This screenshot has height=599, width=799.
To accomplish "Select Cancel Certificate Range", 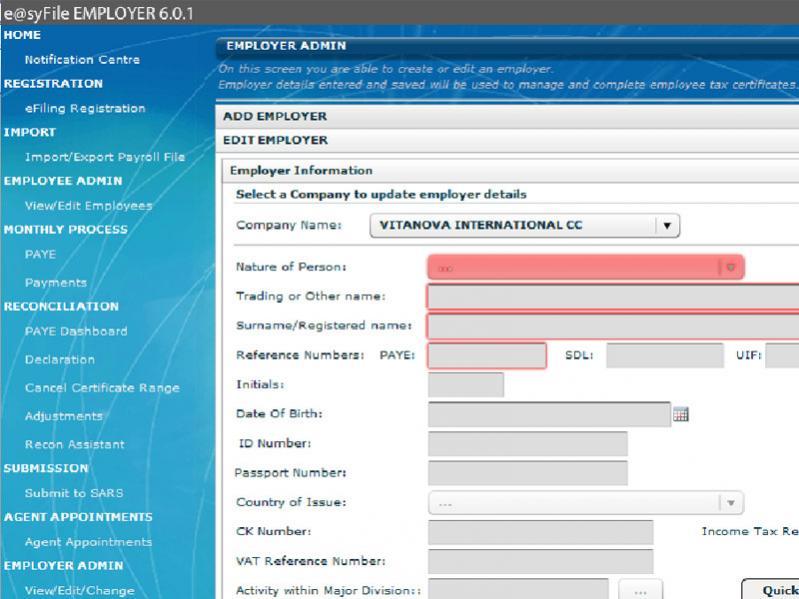I will [102, 388].
